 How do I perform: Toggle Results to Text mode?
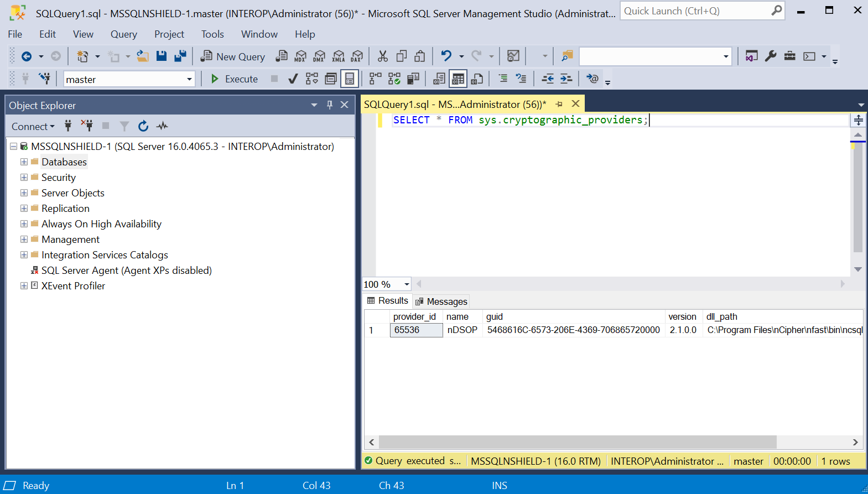[x=439, y=79]
